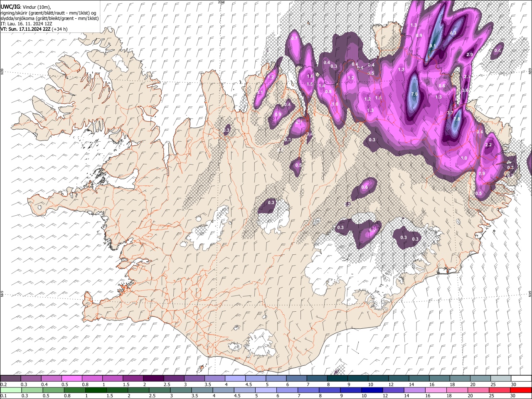Click the 1.4 precipitation value on the map
Image resolution: width=532 pixels, height=399 pixels.
pos(322,86)
